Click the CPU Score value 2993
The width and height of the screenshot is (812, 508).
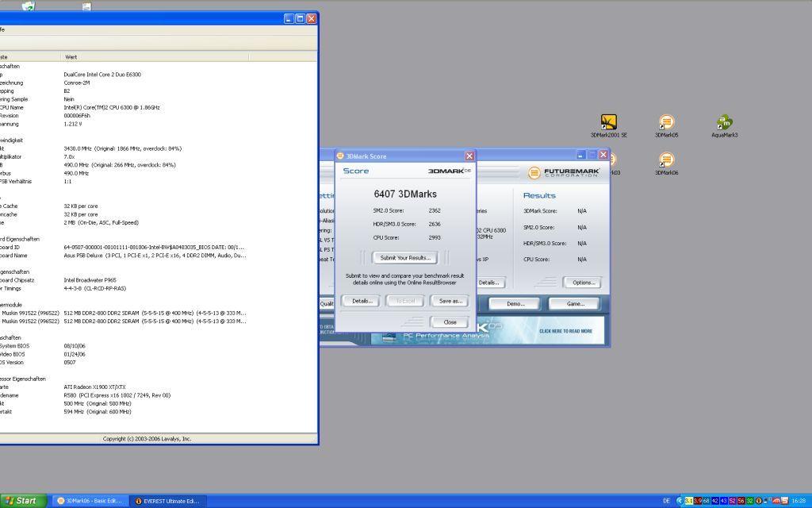(x=435, y=237)
